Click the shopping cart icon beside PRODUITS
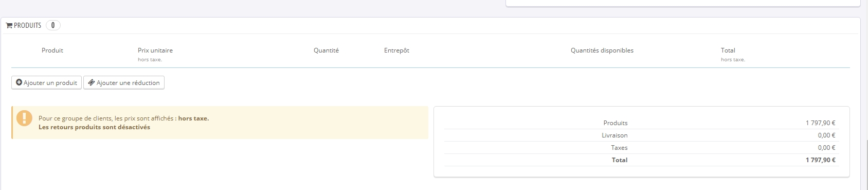This screenshot has height=190, width=868. 9,25
